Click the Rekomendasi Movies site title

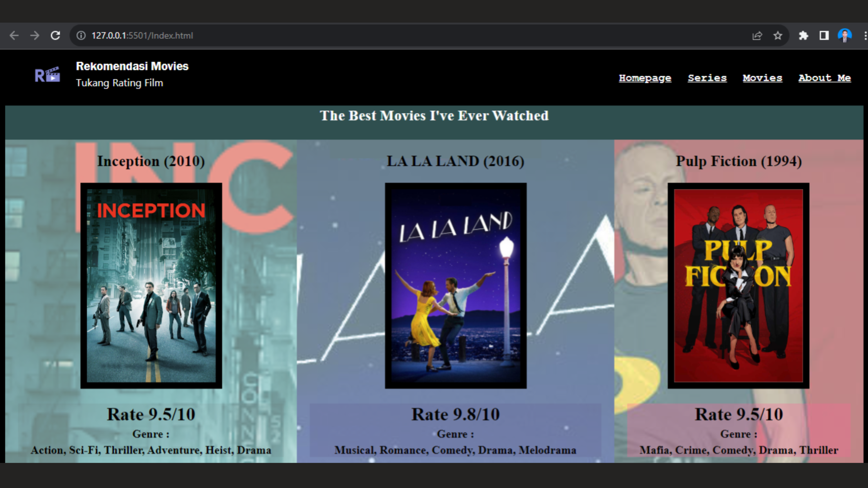tap(132, 66)
